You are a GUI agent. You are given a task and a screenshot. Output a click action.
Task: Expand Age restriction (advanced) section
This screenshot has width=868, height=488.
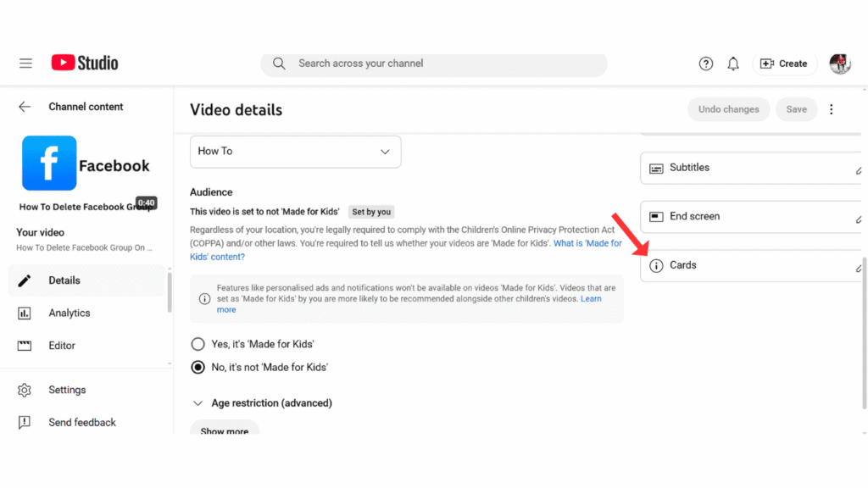[261, 403]
